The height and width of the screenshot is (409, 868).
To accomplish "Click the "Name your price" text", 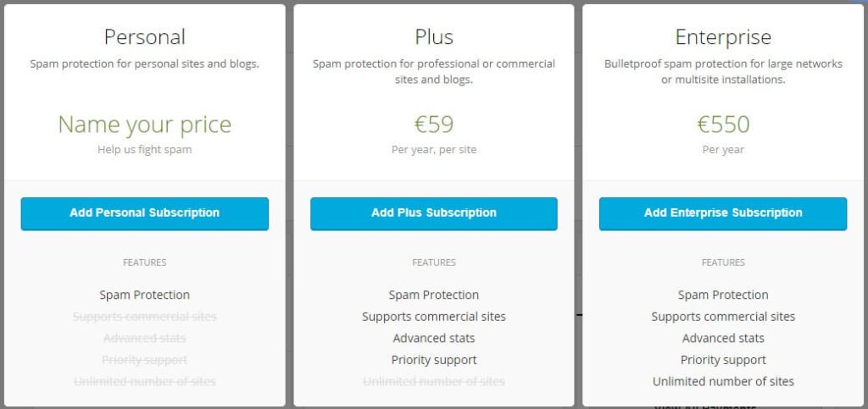I will point(144,124).
